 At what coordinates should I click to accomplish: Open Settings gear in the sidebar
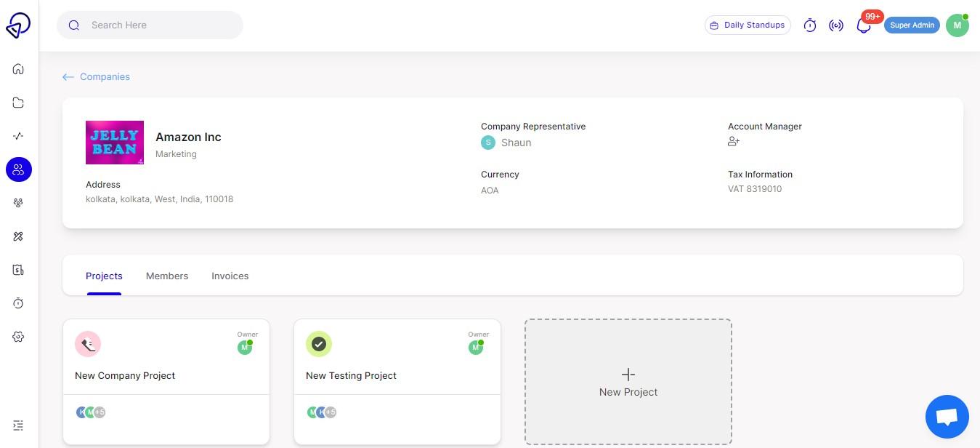click(x=18, y=337)
